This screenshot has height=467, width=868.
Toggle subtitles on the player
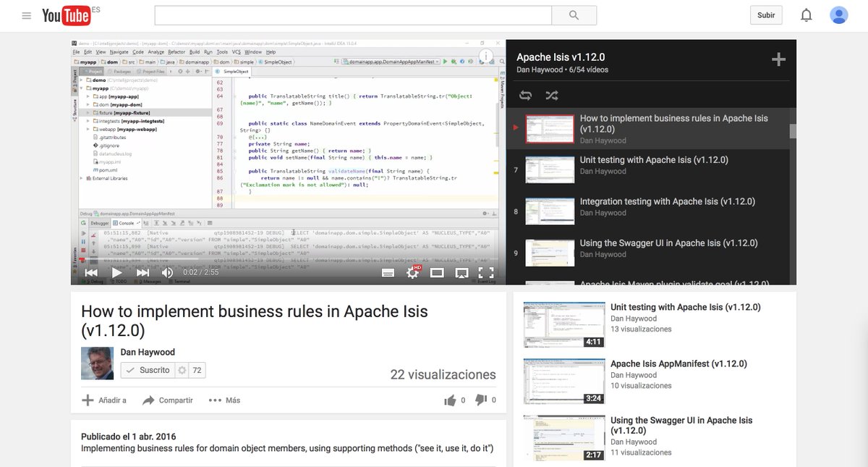(x=388, y=273)
